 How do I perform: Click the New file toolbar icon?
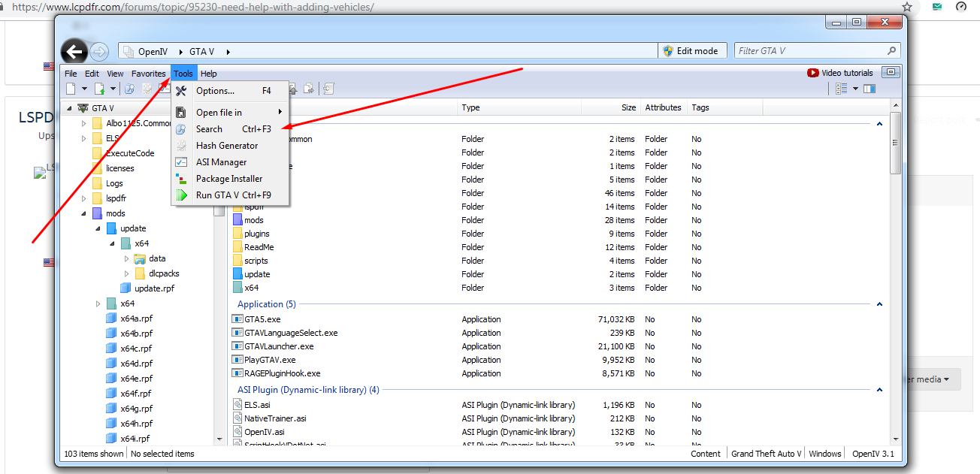click(x=71, y=89)
